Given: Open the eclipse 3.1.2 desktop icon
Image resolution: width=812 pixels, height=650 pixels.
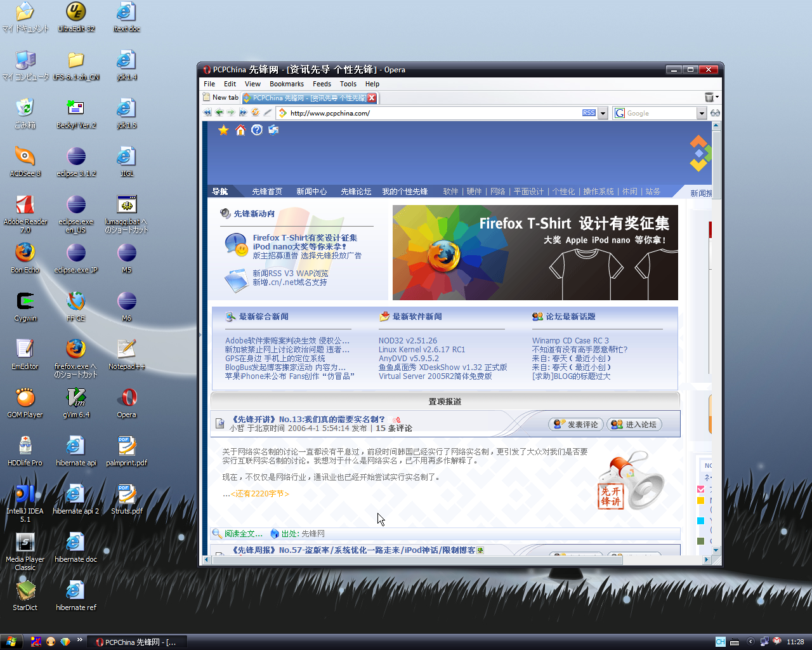Looking at the screenshot, I should tap(76, 162).
